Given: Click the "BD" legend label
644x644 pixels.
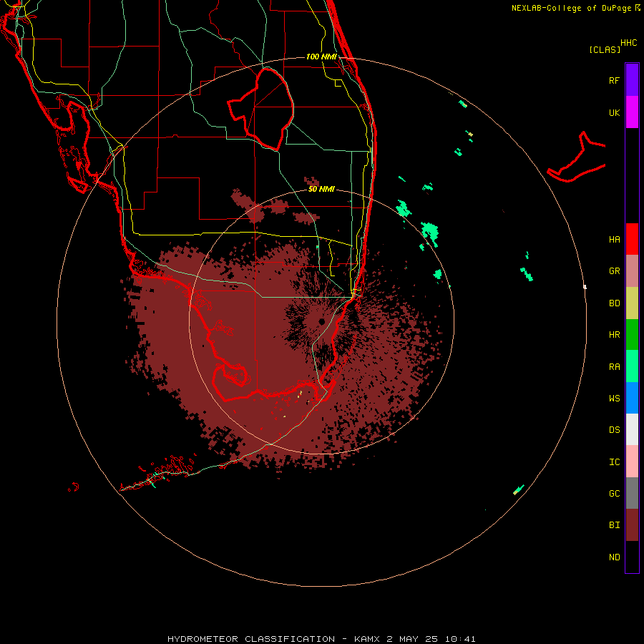Looking at the screenshot, I should (614, 303).
